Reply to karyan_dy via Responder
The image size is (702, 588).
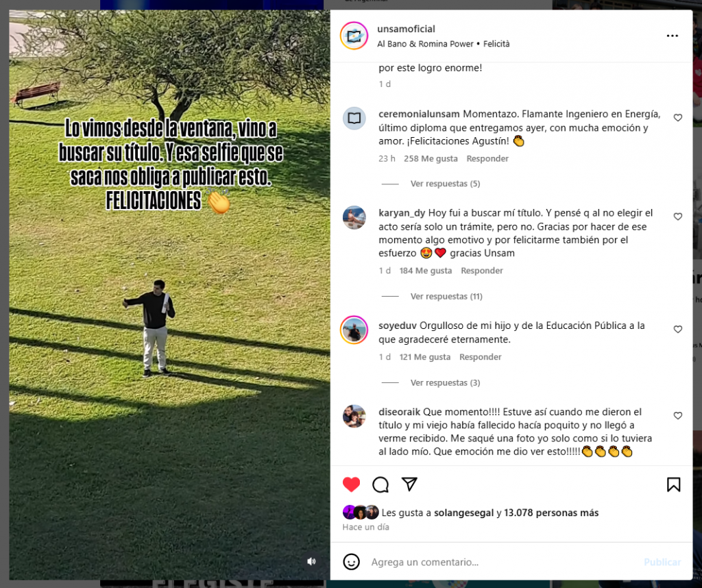click(x=482, y=270)
